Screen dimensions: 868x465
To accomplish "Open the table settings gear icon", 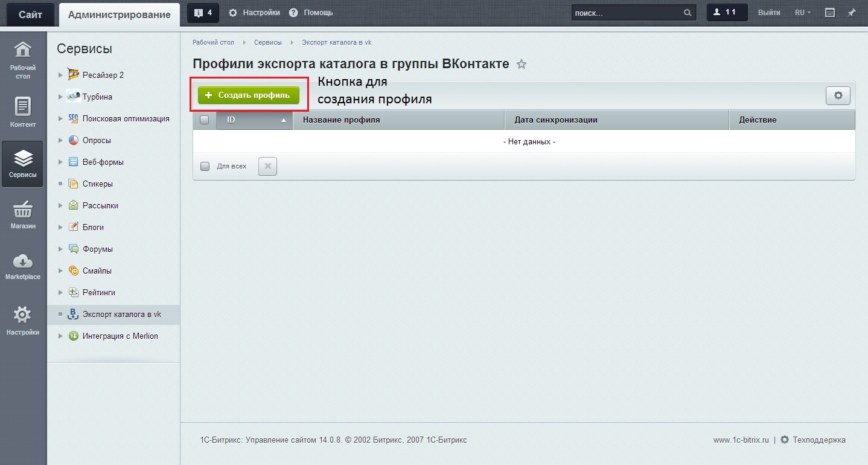I will tap(838, 95).
